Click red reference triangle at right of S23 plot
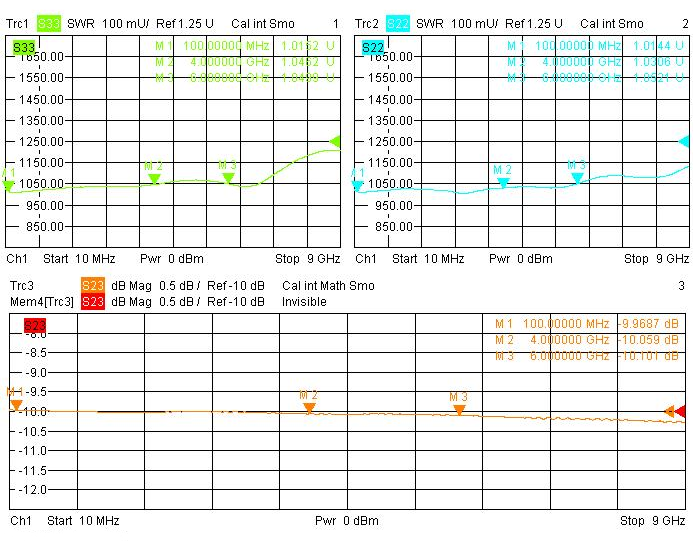 [x=681, y=411]
